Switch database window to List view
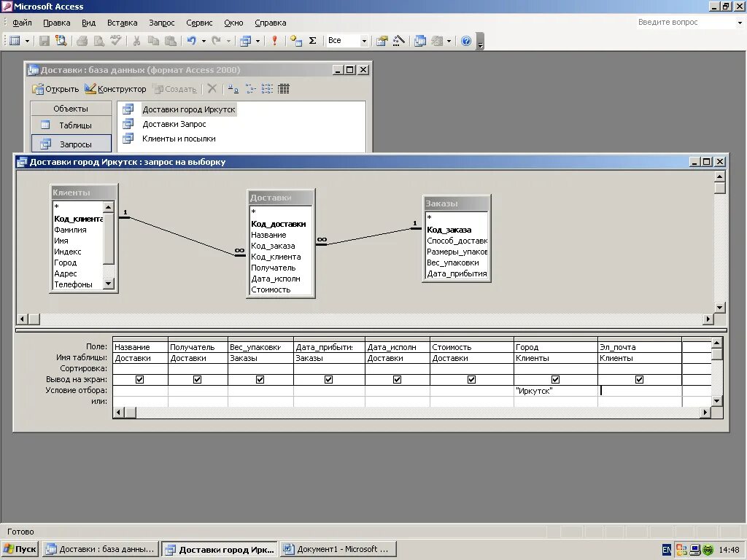Screen dimensions: 747x560 (x=267, y=89)
